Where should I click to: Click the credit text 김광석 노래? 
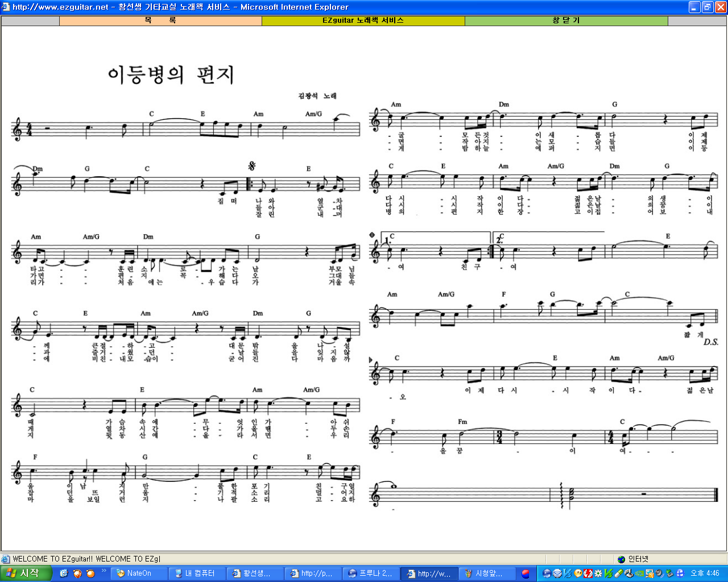[317, 95]
